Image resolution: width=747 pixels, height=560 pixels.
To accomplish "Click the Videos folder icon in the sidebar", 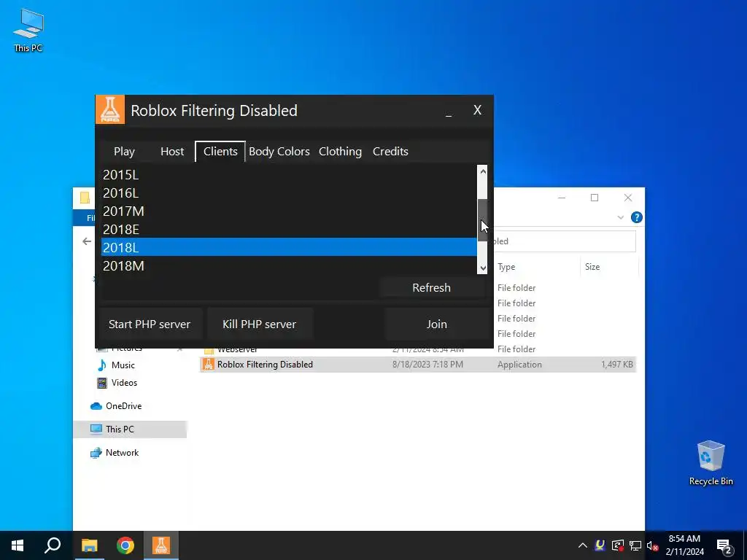I will point(101,383).
